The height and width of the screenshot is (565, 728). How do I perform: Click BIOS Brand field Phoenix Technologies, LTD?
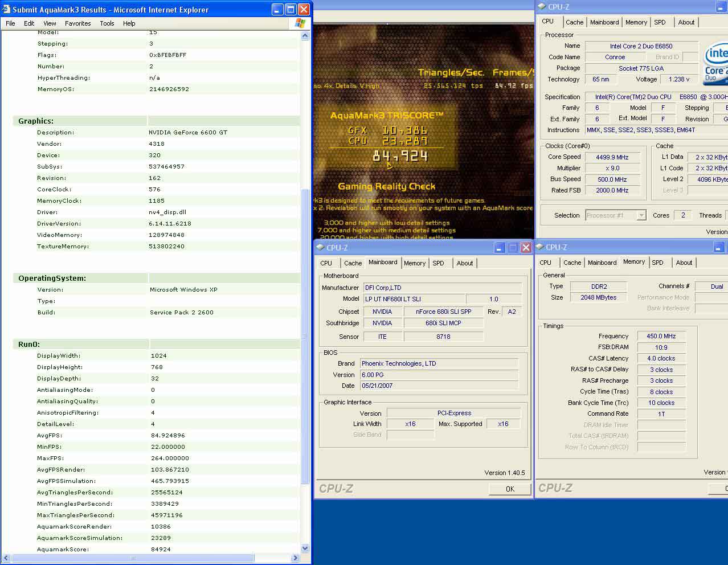pyautogui.click(x=439, y=363)
